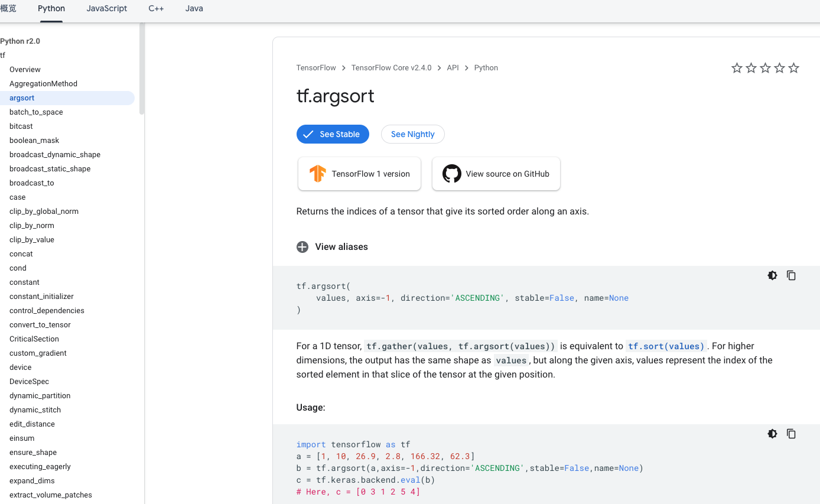The width and height of the screenshot is (820, 504).
Task: Click the See Nightly button
Action: 413,134
